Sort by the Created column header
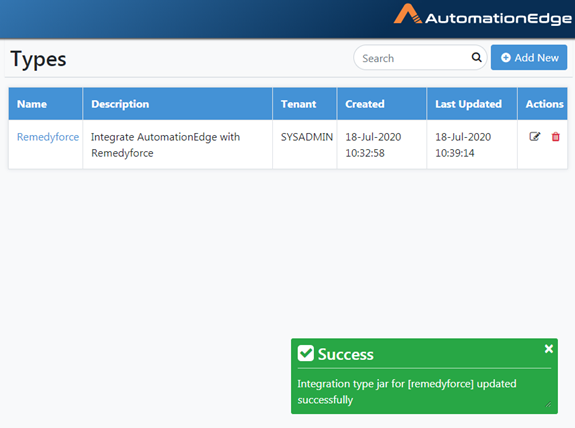575x428 pixels. tap(365, 104)
